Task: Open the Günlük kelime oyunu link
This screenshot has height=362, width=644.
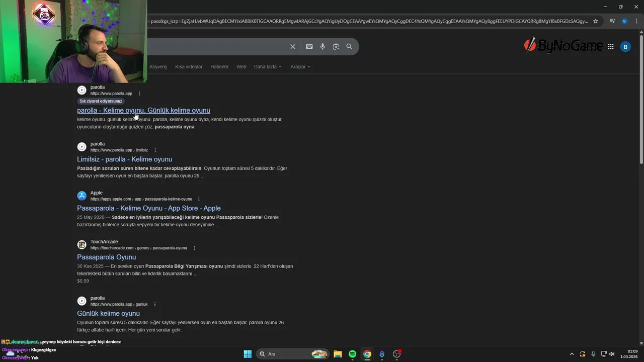Action: pyautogui.click(x=108, y=313)
